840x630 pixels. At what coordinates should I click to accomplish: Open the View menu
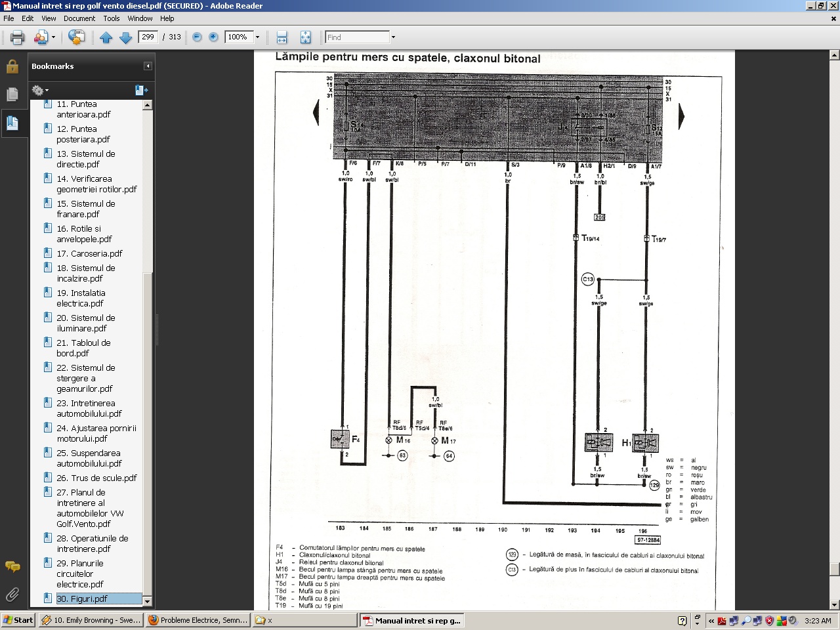point(49,18)
